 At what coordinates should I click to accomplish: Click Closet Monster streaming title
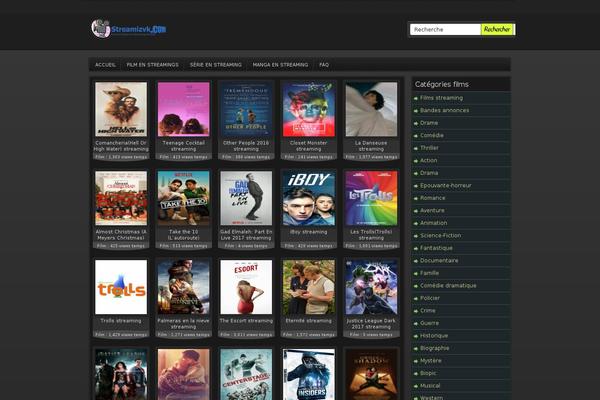coord(309,146)
